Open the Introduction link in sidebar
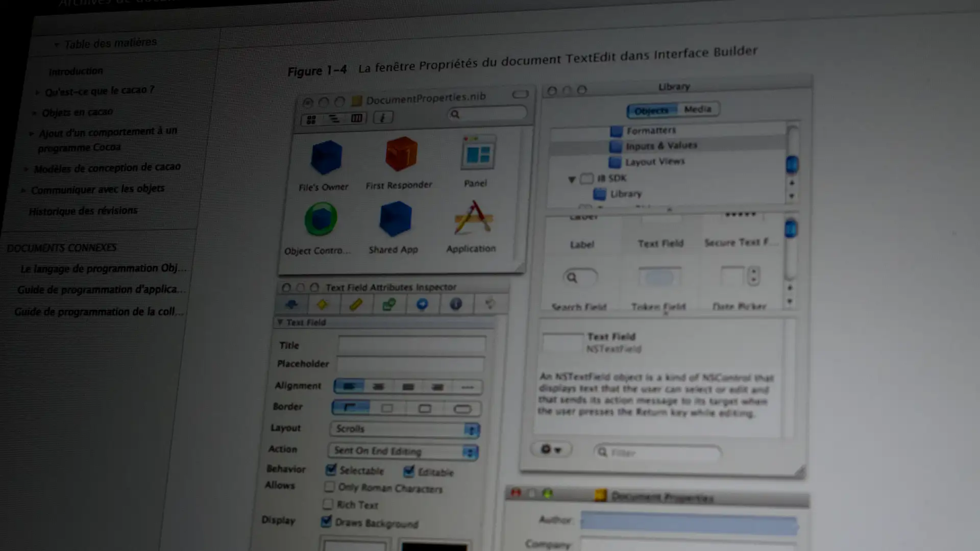980x551 pixels. pos(76,71)
